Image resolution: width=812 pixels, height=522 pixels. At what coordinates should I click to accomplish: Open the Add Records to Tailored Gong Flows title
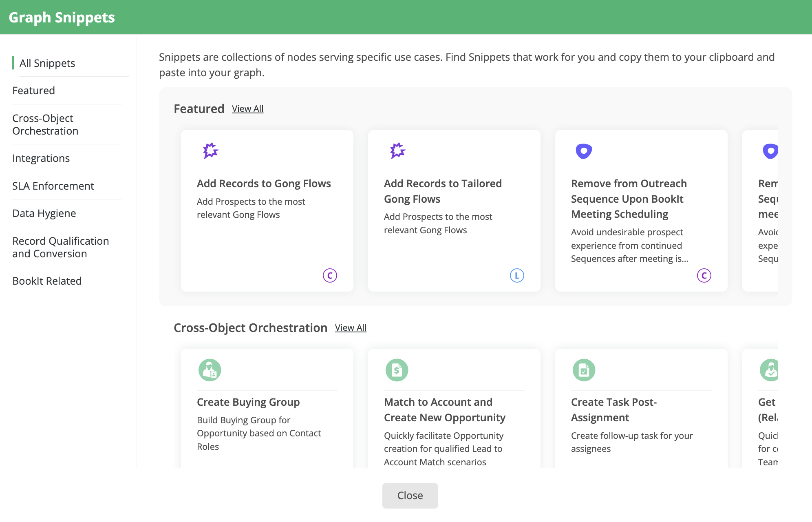point(443,191)
